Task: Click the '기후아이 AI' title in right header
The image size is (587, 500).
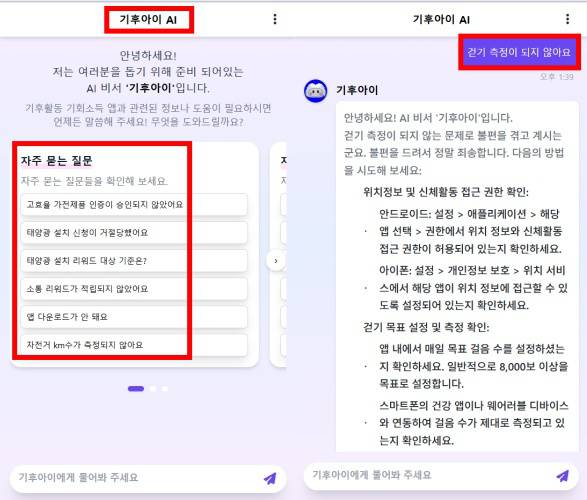Action: 441,19
